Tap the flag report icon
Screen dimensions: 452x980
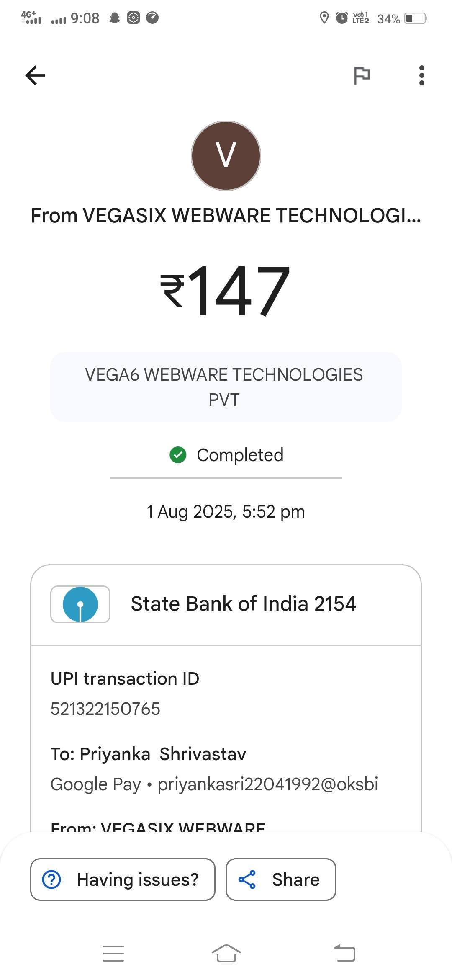coord(362,76)
